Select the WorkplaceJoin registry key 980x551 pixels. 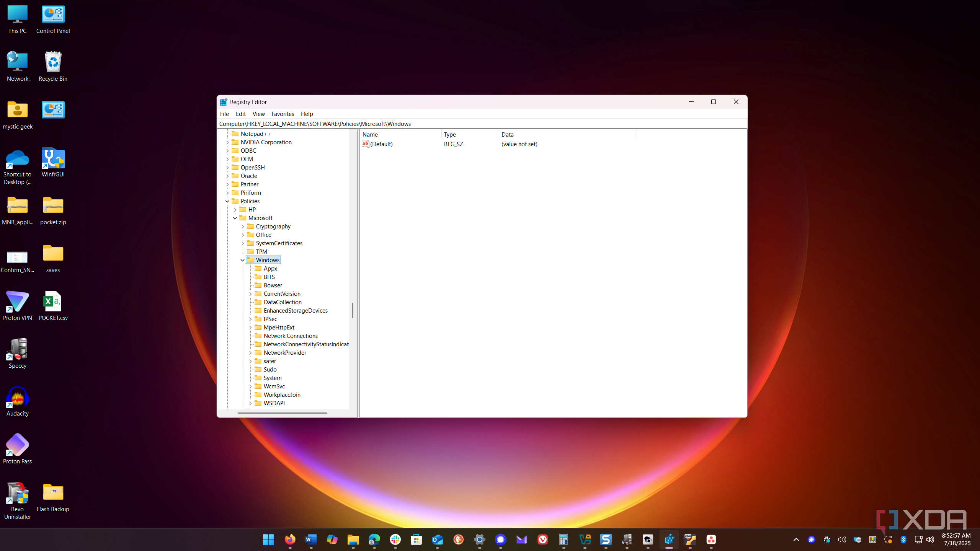point(282,395)
